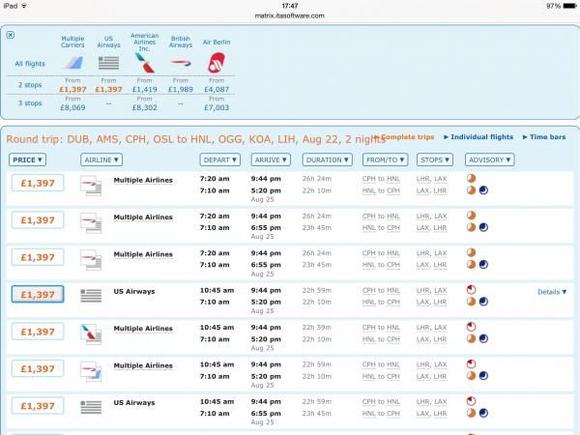Select the Multiple Carriers logo in the matrix header
The image size is (580, 435).
74,63
